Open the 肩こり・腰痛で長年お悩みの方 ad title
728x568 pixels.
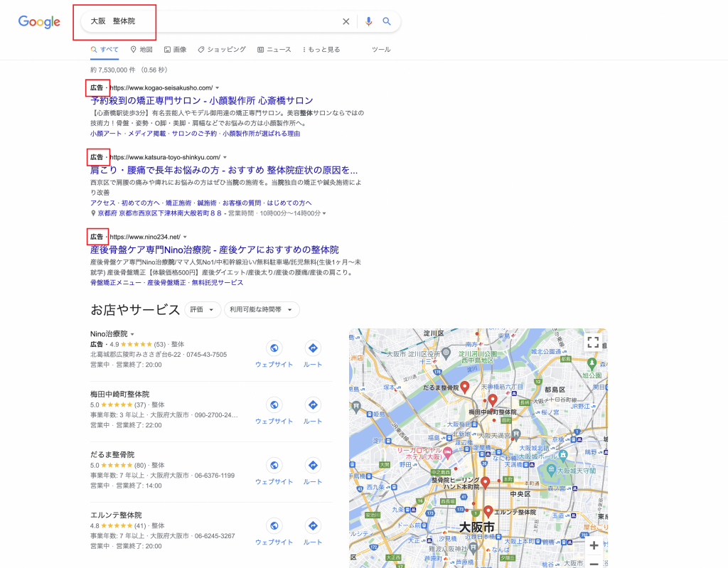tap(224, 170)
